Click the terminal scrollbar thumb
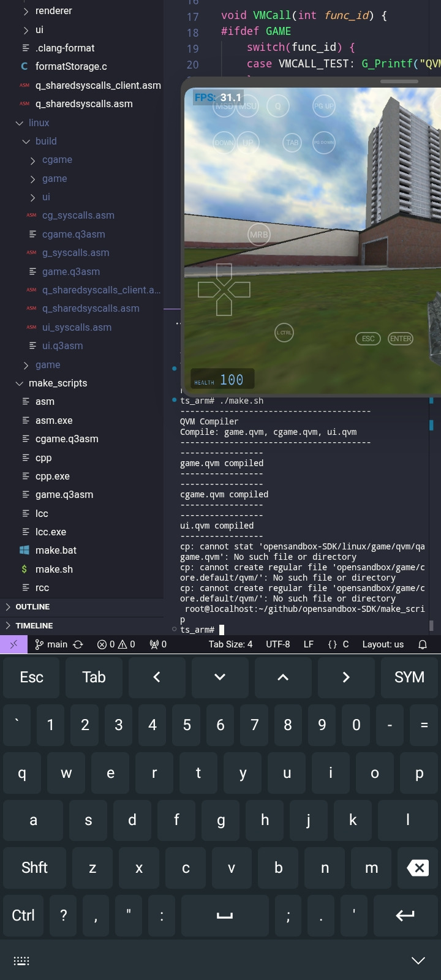 [x=431, y=625]
